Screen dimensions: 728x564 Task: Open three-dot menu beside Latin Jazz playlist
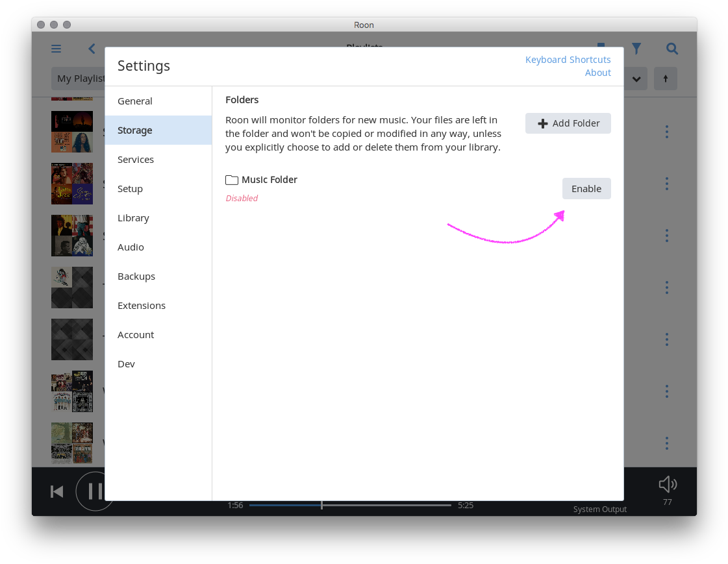tap(667, 184)
